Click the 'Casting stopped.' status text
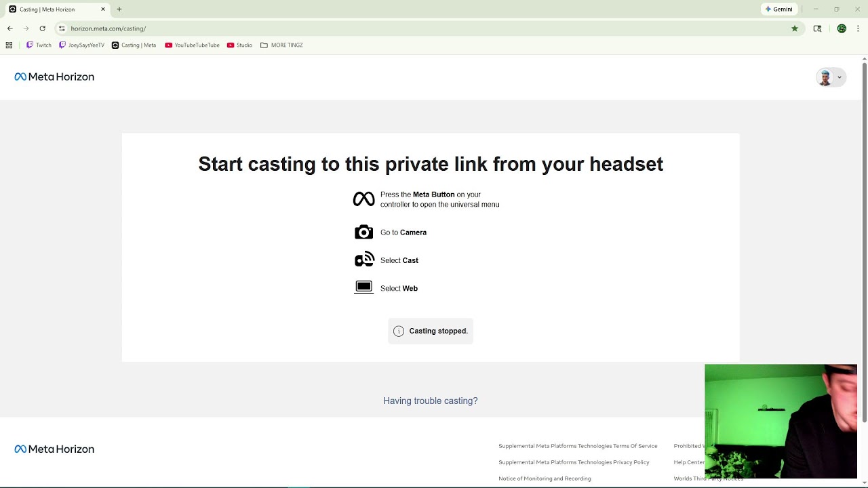868x488 pixels. pyautogui.click(x=439, y=331)
